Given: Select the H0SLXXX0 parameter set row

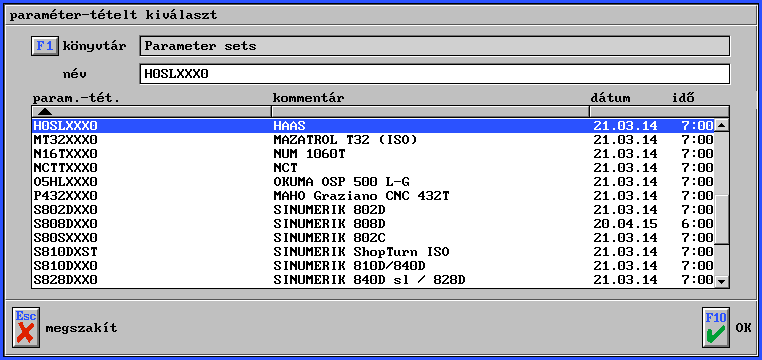Looking at the screenshot, I should pyautogui.click(x=373, y=126).
